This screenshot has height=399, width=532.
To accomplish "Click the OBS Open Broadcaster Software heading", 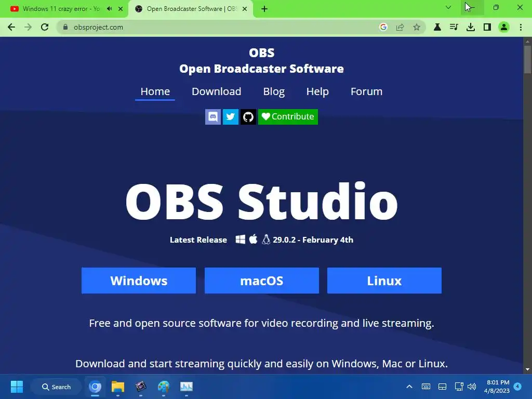I will click(262, 61).
